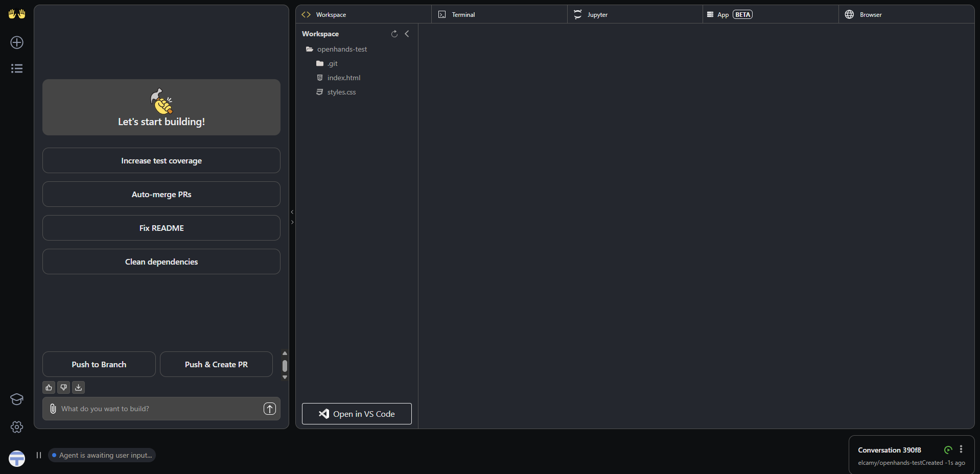Open the settings gear in sidebar
The height and width of the screenshot is (474, 980).
17,427
